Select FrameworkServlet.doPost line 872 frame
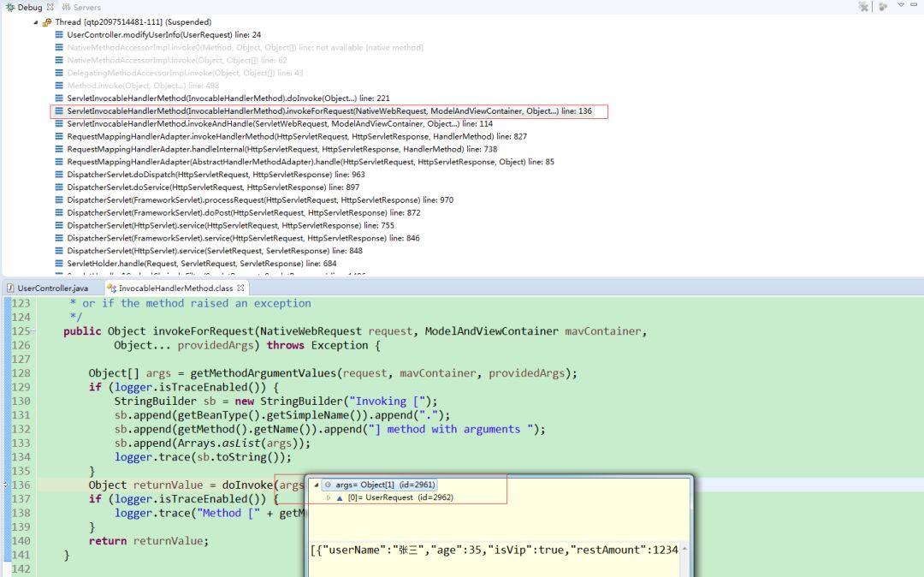Viewport: 924px width, 577px height. click(x=243, y=213)
